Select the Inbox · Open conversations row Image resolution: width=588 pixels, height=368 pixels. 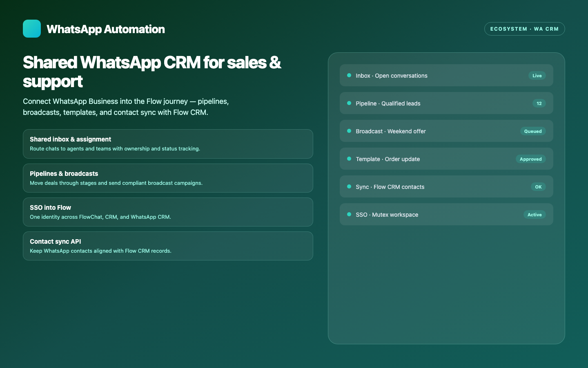[x=446, y=75]
